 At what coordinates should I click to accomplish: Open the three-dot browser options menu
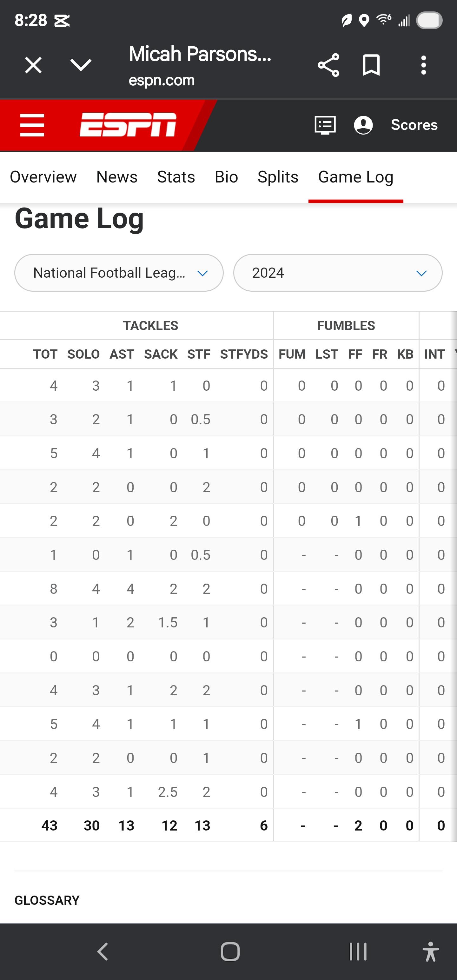[x=423, y=65]
